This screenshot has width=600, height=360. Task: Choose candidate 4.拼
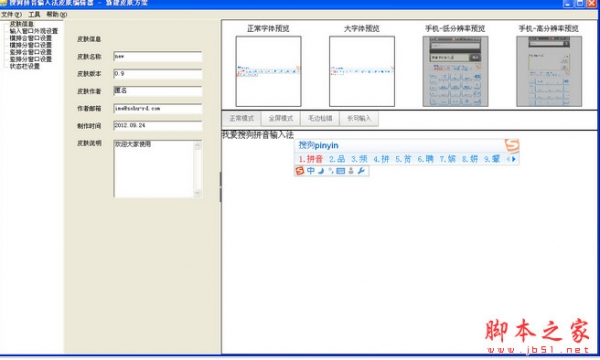coord(382,159)
